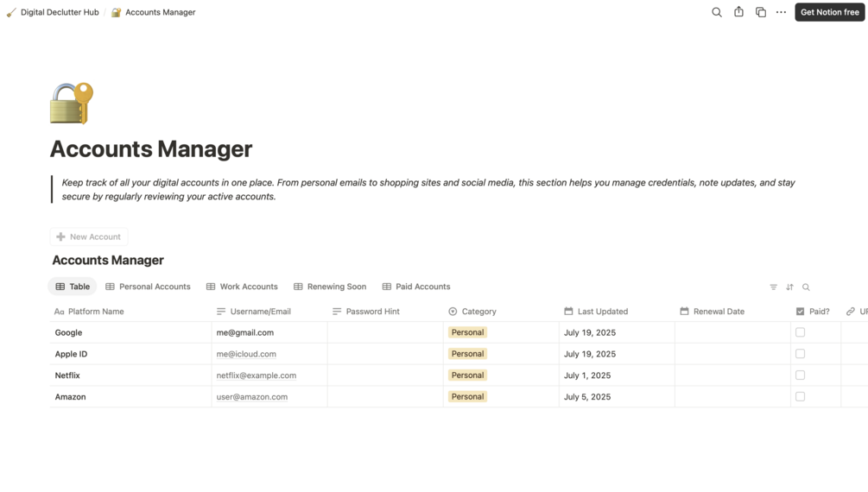Viewport: 868px width, 492px height.
Task: Click the Personal tag in Google row
Action: coord(468,332)
